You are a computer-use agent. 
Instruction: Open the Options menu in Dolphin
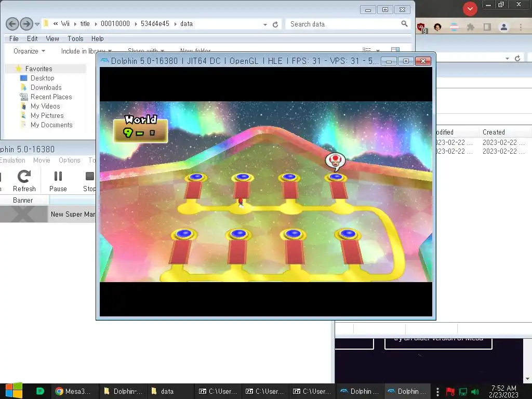[69, 160]
